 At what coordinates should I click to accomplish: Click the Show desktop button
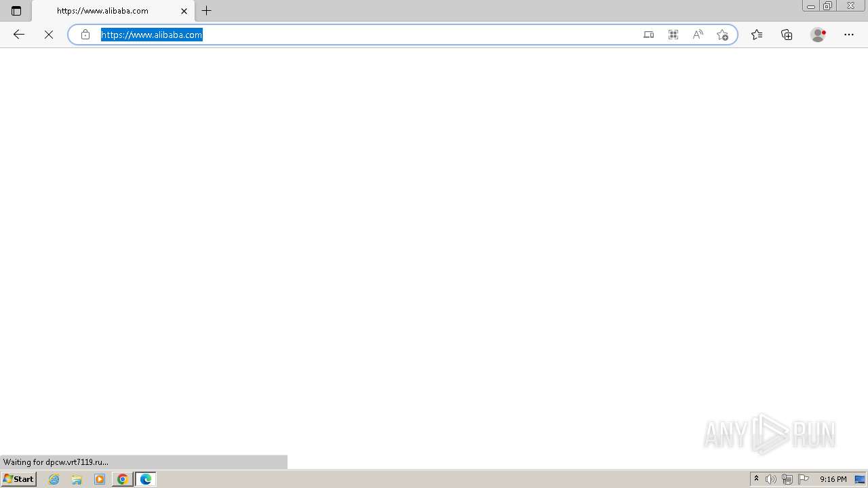[x=861, y=479]
